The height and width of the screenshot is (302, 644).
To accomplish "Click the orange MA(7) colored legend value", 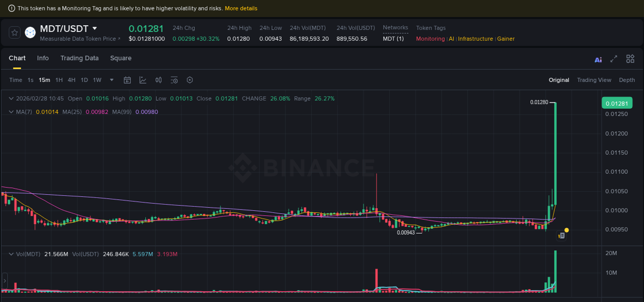I will 47,112.
